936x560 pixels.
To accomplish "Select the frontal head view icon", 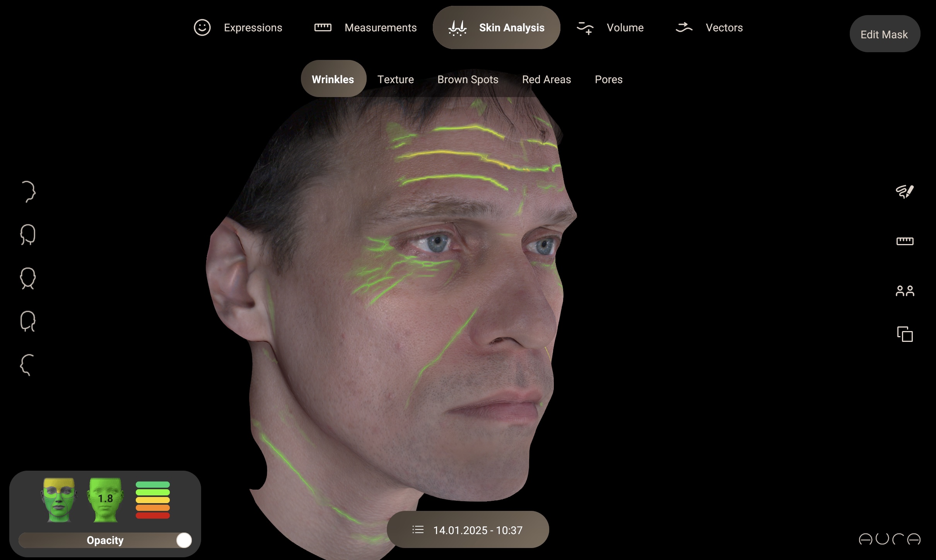I will pos(28,278).
